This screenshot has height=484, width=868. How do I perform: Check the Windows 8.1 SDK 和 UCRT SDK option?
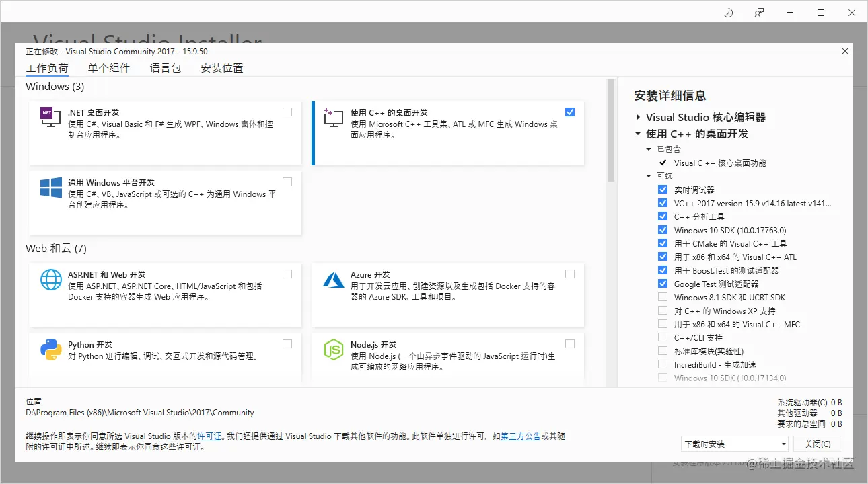click(661, 297)
